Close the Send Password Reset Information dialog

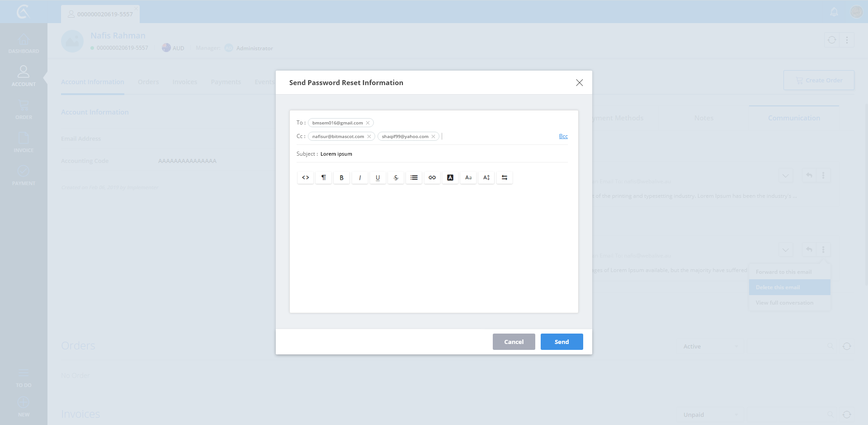click(579, 82)
